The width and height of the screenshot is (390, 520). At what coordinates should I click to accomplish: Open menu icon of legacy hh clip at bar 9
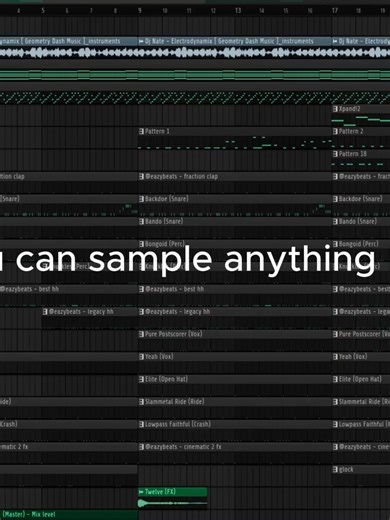pos(141,312)
